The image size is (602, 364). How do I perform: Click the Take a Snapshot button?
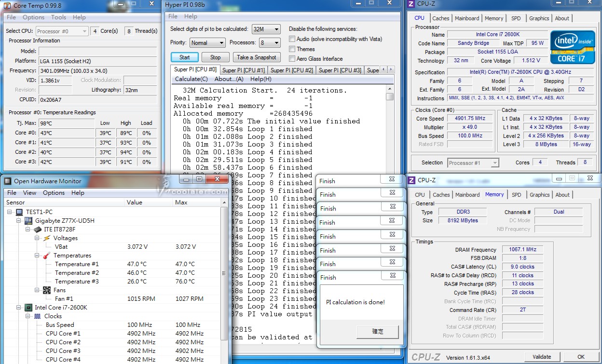click(x=257, y=57)
